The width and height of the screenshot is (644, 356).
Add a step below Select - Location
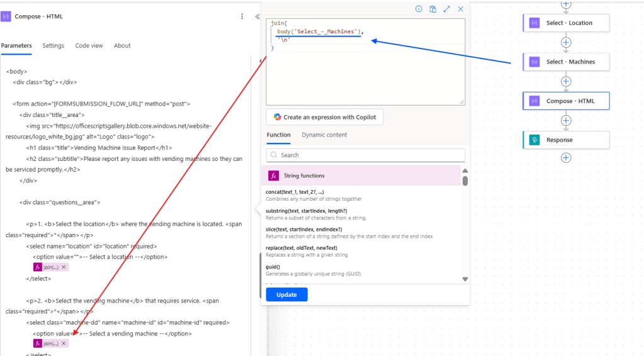[x=566, y=42]
